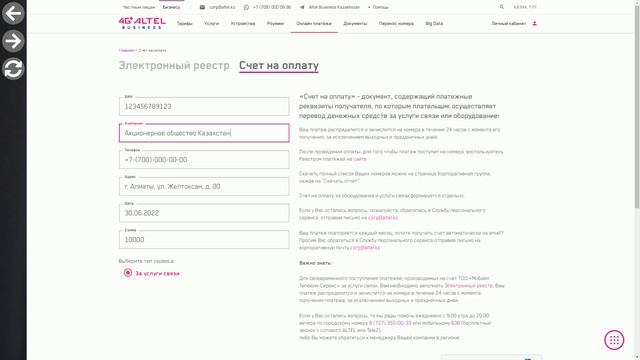Switch to the 'Счет на оплату' tab
The image size is (640, 360).
tap(279, 65)
